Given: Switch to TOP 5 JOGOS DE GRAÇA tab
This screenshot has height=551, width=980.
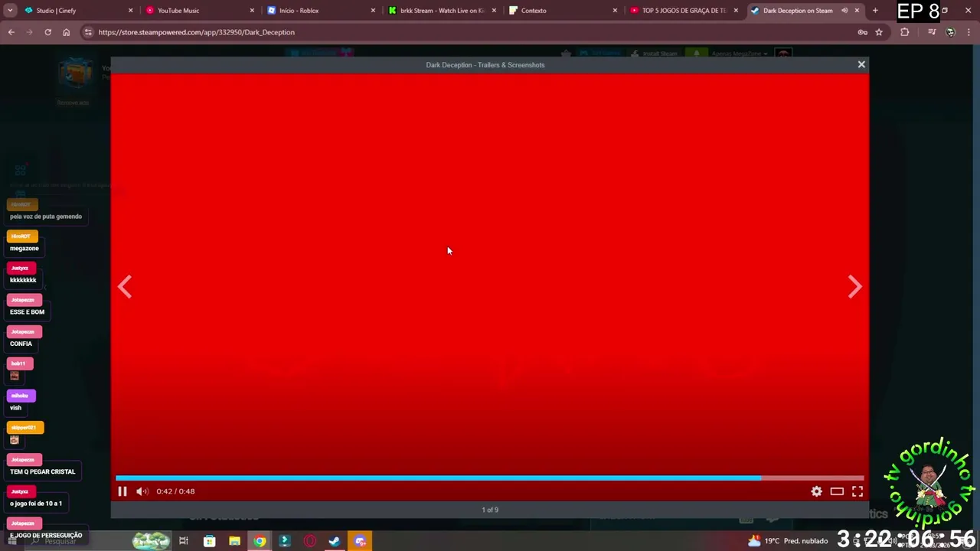Looking at the screenshot, I should coord(684,11).
